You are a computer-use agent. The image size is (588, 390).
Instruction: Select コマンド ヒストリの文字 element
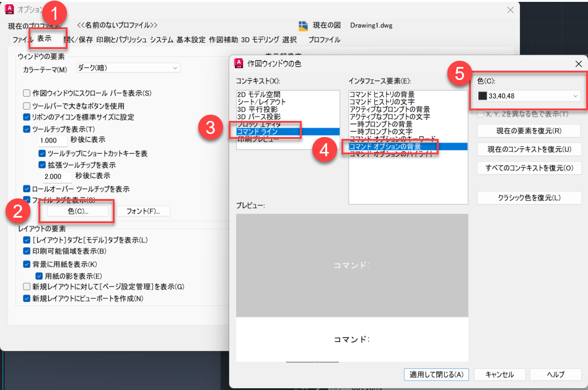tap(408, 102)
